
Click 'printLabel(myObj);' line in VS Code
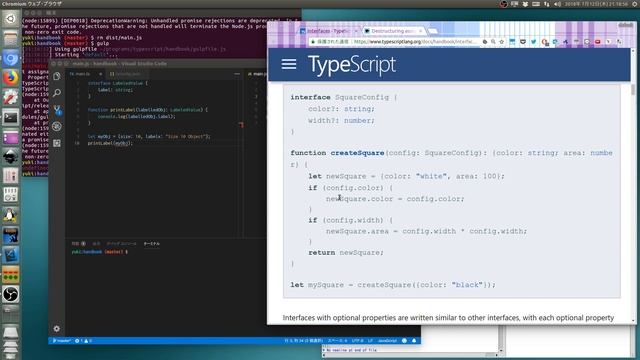(110, 143)
